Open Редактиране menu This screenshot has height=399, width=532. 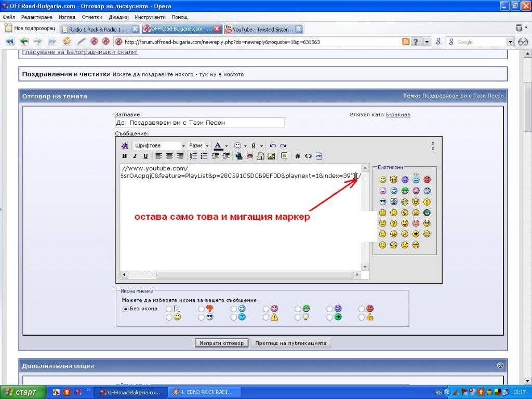[37, 17]
